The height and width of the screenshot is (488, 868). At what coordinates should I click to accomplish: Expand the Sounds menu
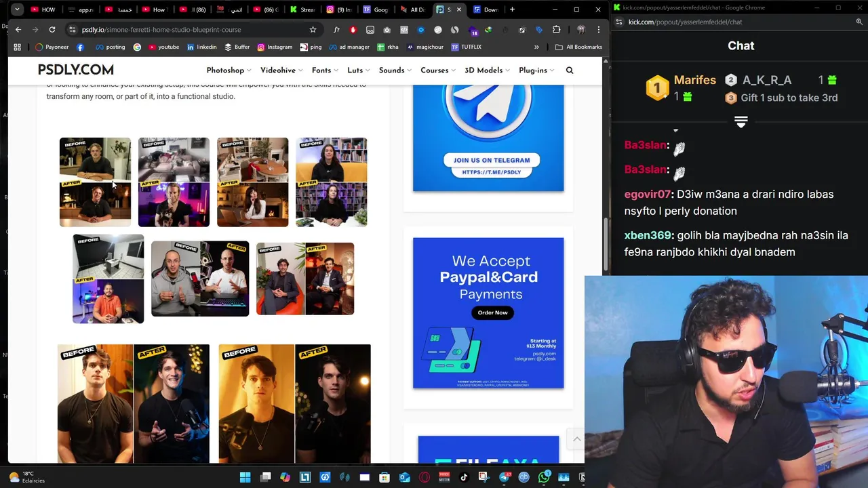tap(395, 70)
